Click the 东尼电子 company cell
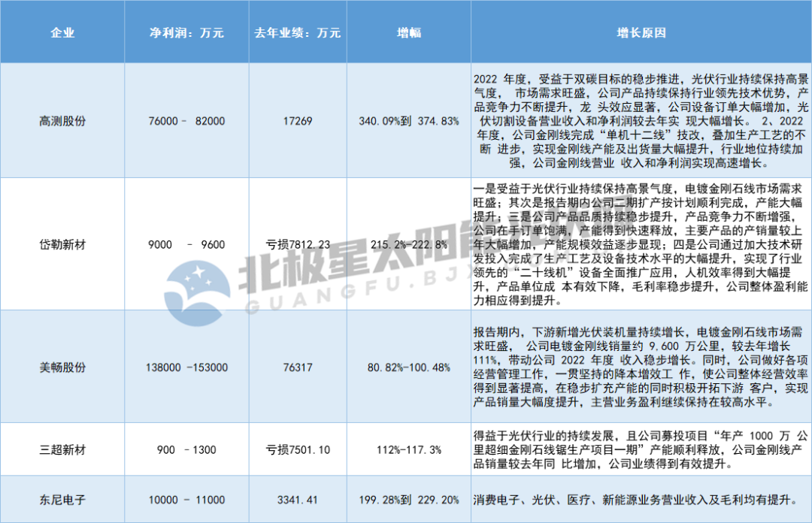The height and width of the screenshot is (523, 812). coord(62,500)
